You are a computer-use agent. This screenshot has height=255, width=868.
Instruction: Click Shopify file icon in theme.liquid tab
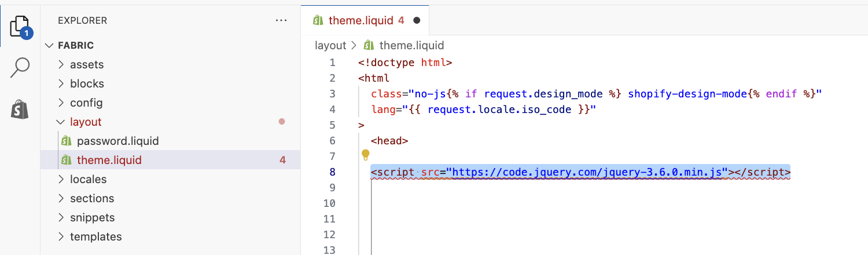[x=318, y=20]
